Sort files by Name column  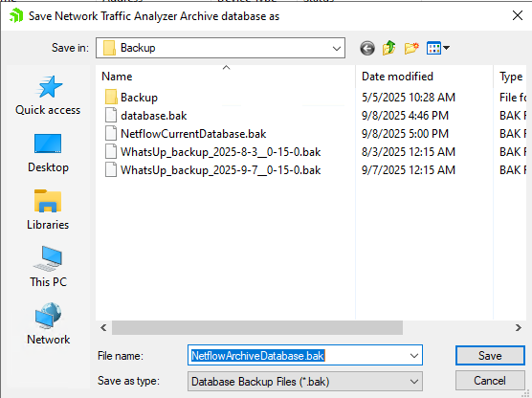pyautogui.click(x=226, y=77)
